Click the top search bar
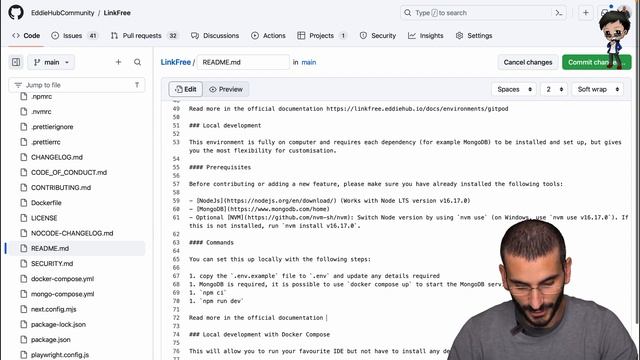 (484, 13)
